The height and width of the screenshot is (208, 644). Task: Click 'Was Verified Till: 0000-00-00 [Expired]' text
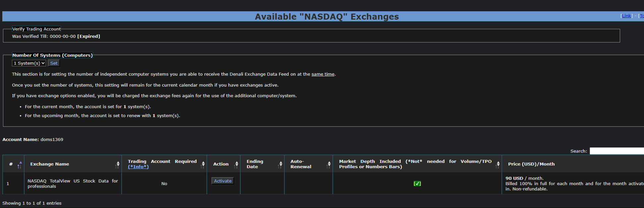coord(56,36)
